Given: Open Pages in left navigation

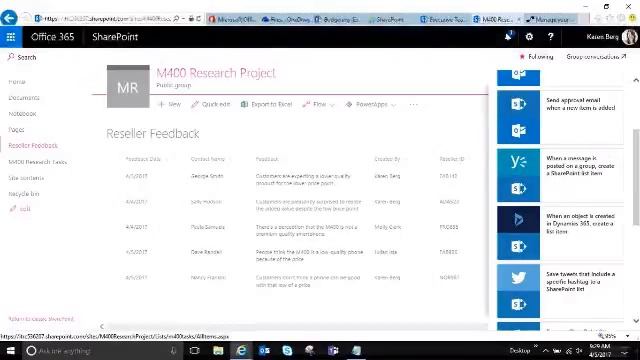Looking at the screenshot, I should pos(16,129).
